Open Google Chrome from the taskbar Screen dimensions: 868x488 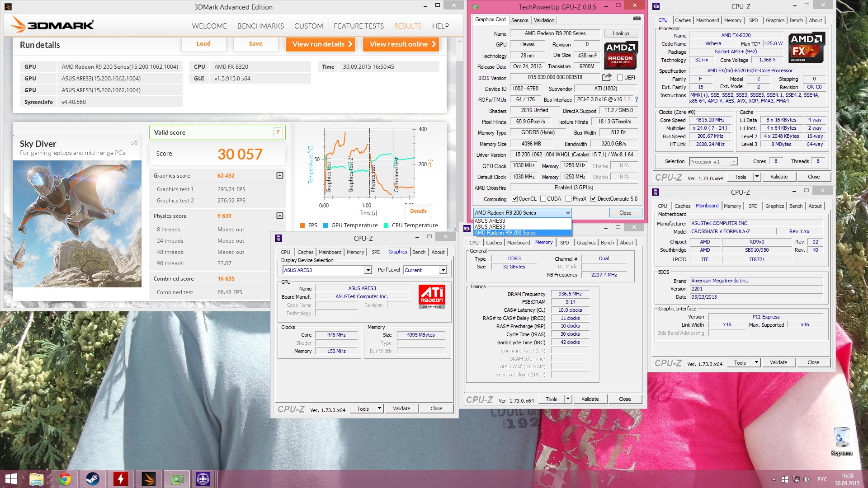pos(65,479)
